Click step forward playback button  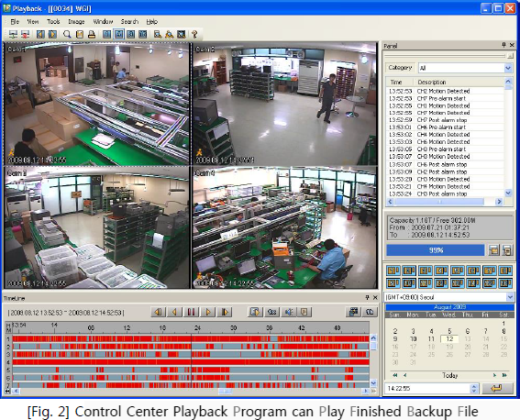225,312
